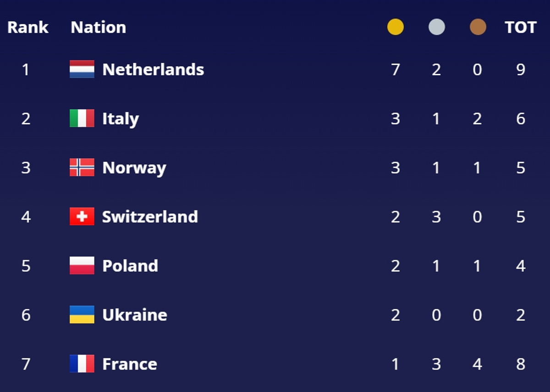Select the Norway nation name

[x=134, y=168]
